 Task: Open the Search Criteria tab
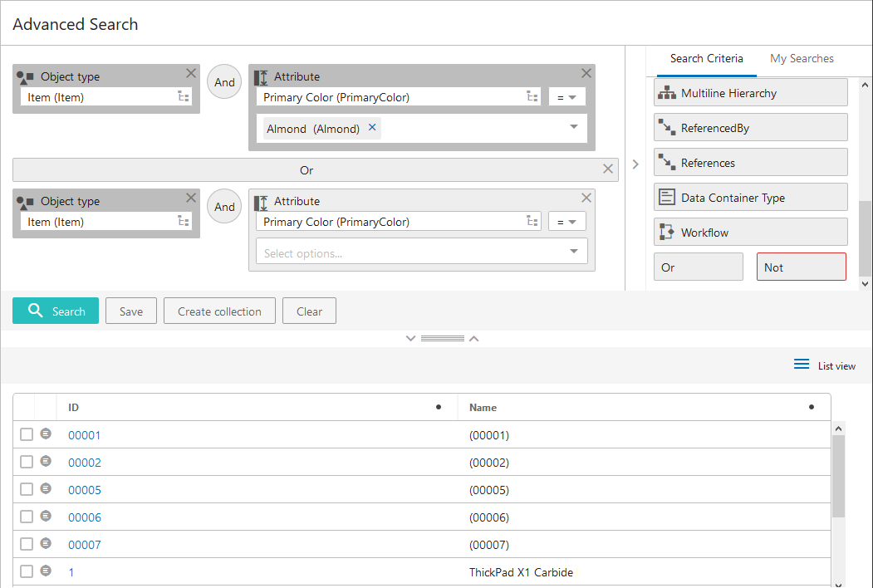click(706, 58)
